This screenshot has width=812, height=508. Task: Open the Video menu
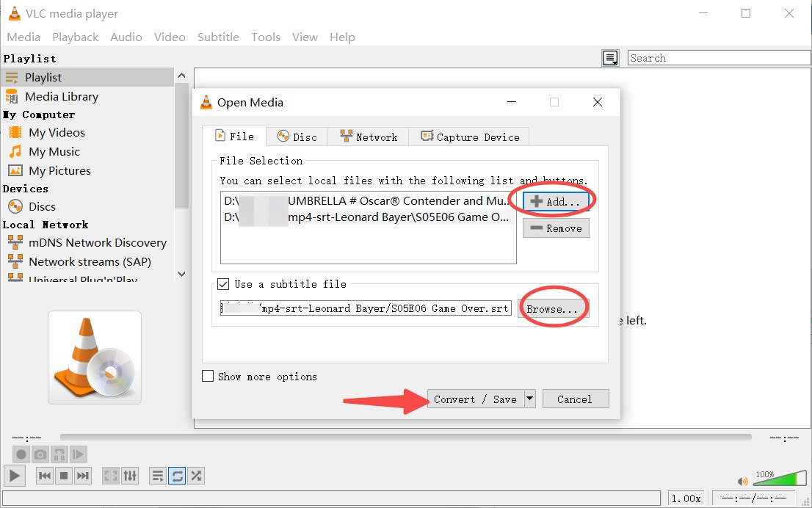(170, 37)
